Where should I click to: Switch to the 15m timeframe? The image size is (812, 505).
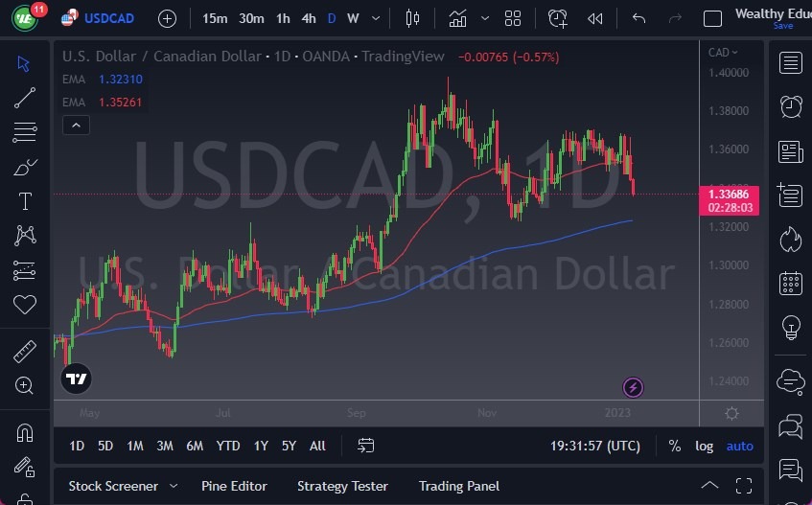(x=215, y=18)
